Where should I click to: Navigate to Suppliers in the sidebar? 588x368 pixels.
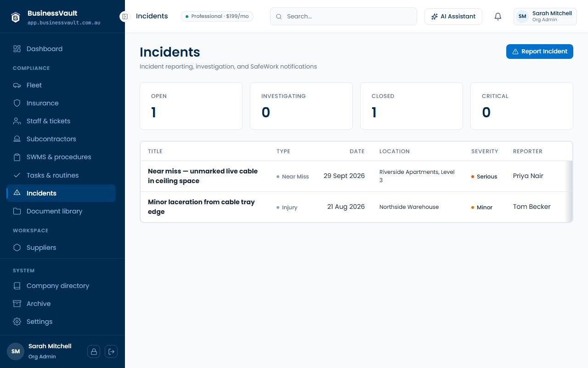point(61,247)
